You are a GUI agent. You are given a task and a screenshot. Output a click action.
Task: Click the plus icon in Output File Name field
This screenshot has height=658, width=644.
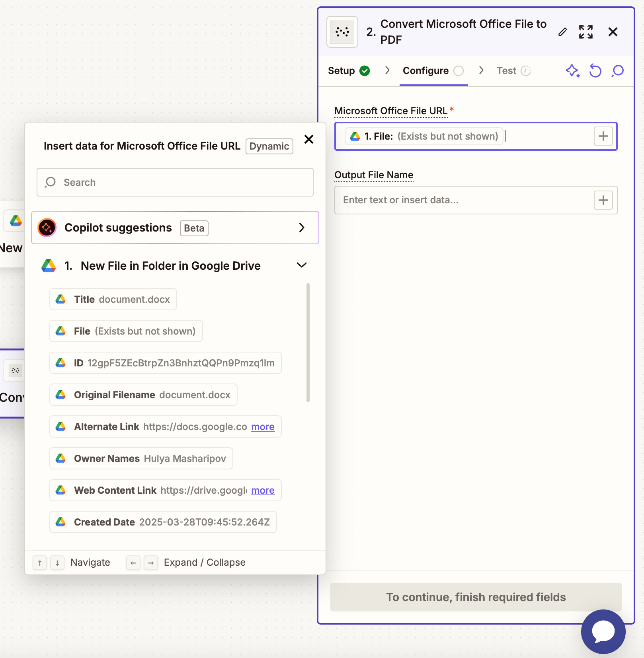click(x=603, y=200)
